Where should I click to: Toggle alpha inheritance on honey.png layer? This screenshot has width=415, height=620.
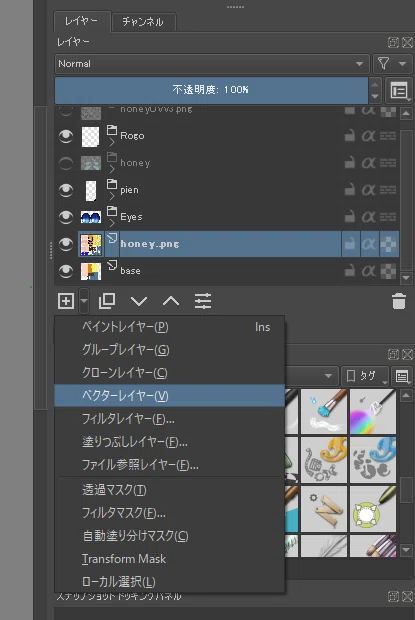[x=368, y=244]
